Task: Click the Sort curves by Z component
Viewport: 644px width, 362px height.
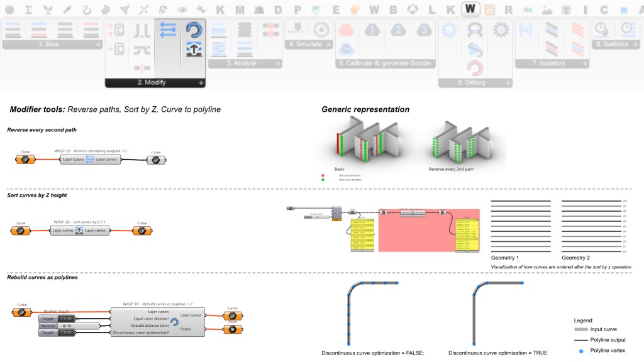Action: coord(79,231)
